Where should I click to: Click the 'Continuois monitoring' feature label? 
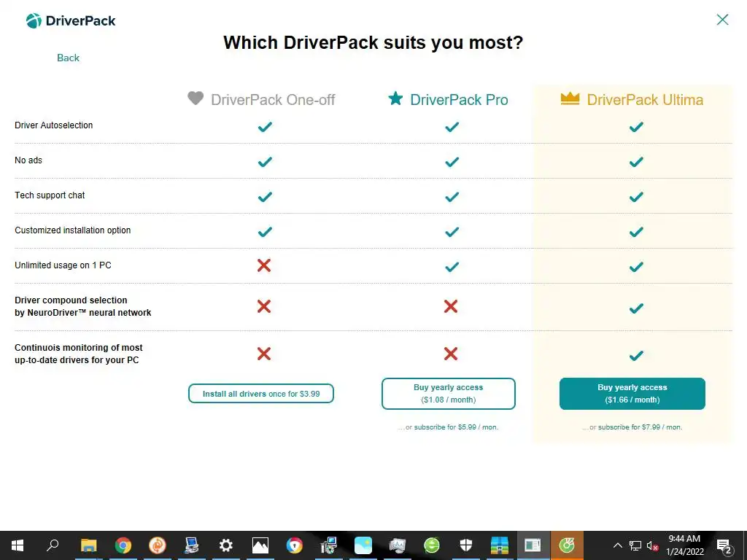point(79,354)
